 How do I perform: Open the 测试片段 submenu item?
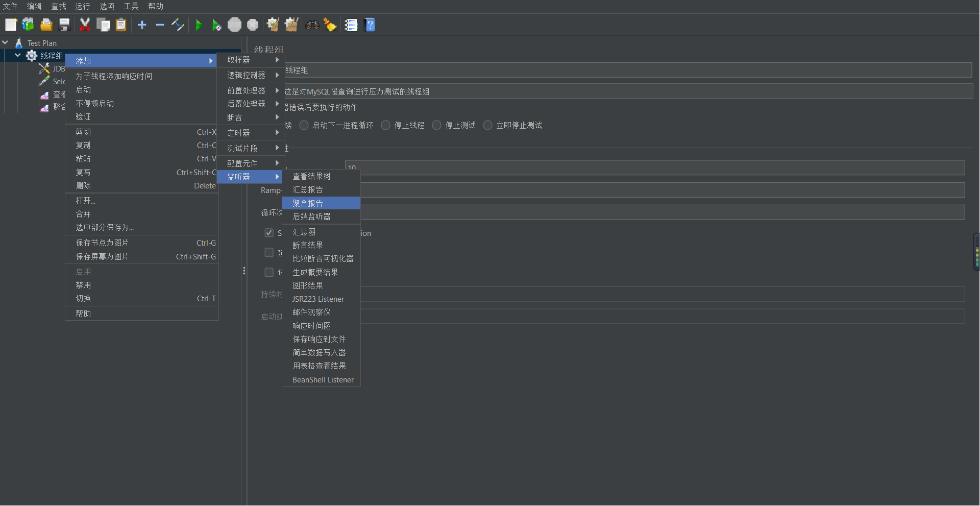[251, 148]
